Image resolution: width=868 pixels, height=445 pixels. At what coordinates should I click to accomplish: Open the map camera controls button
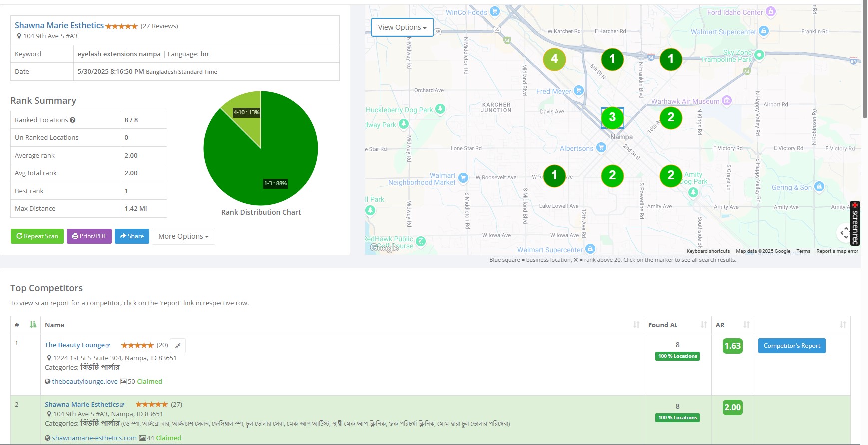tap(845, 232)
